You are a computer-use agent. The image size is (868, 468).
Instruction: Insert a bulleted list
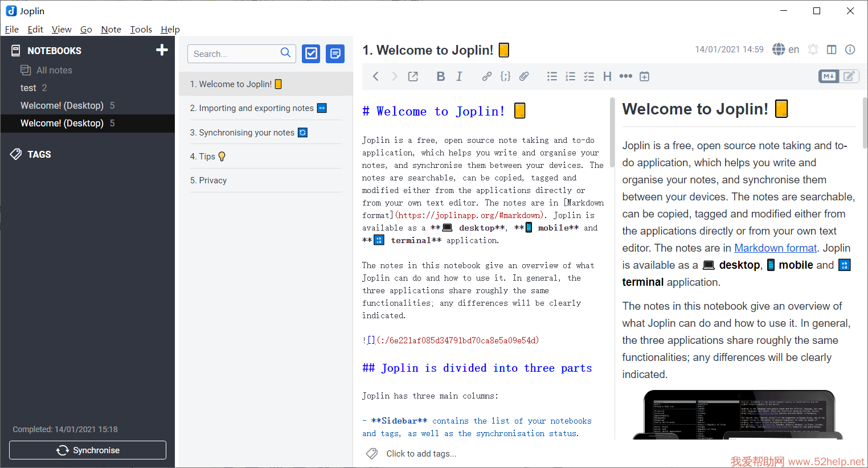552,76
